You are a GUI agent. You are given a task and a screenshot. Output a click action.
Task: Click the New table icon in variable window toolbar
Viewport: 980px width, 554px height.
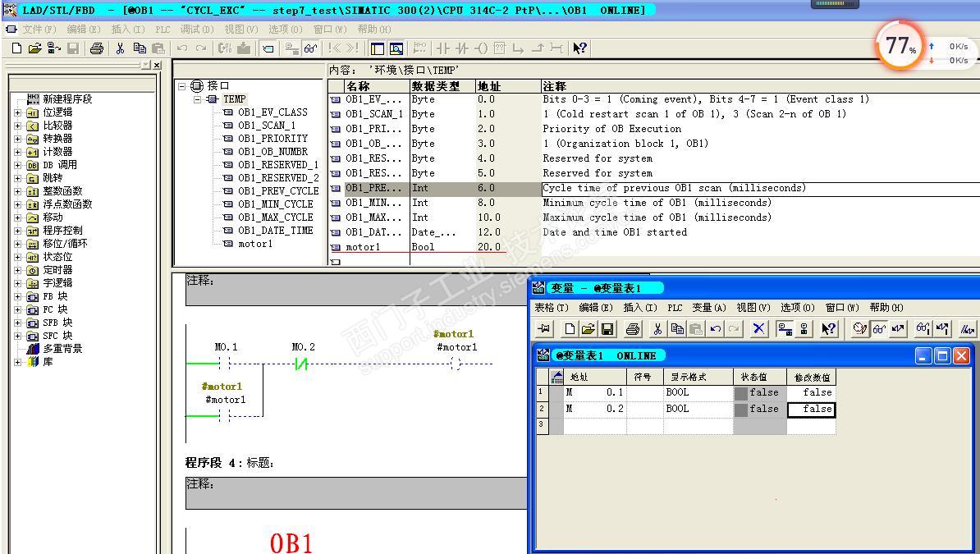[x=570, y=328]
